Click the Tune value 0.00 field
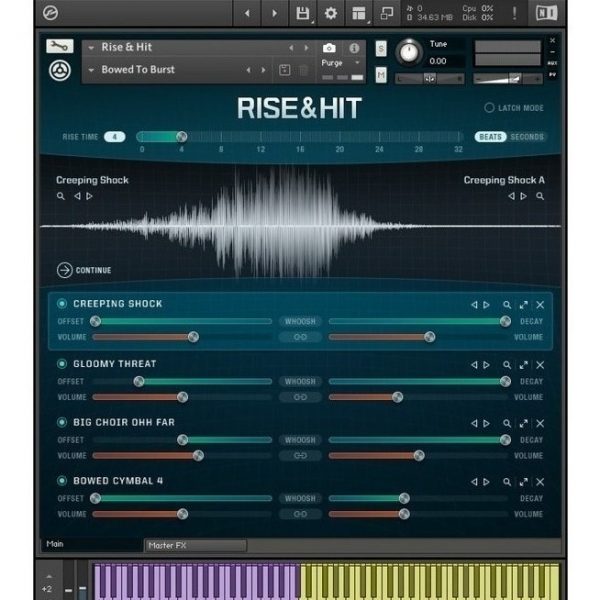The width and height of the screenshot is (600, 600). (438, 61)
